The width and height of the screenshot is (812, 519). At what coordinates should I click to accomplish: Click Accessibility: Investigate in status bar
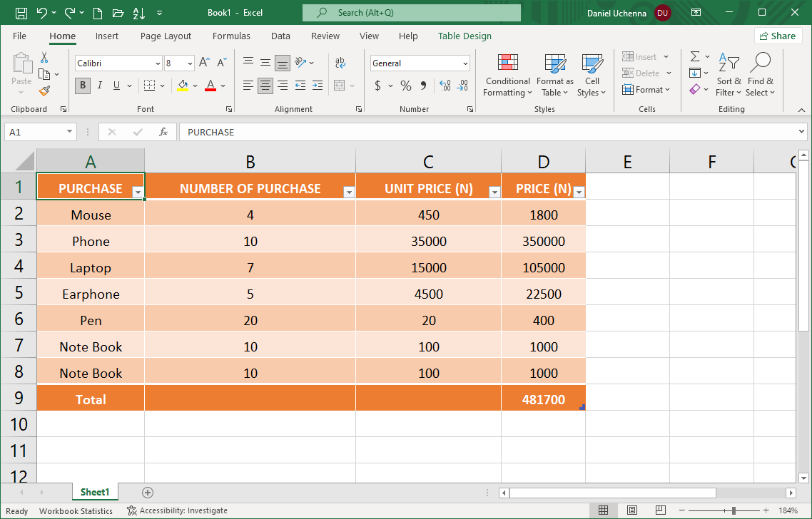coord(177,510)
